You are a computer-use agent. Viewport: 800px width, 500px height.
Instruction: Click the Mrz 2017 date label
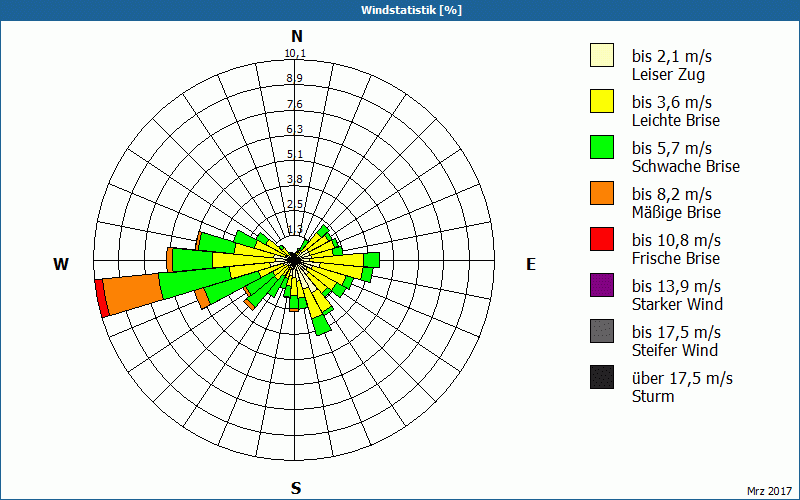pos(769,491)
